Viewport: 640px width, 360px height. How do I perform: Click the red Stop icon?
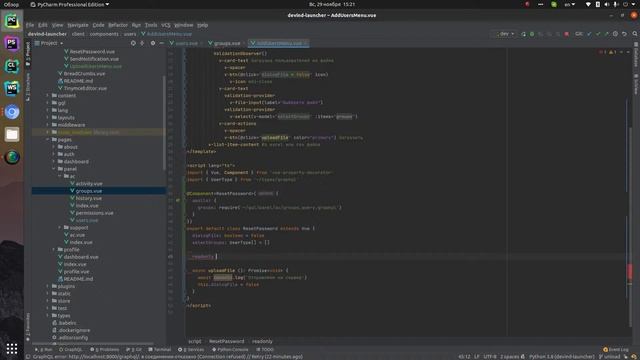567,34
